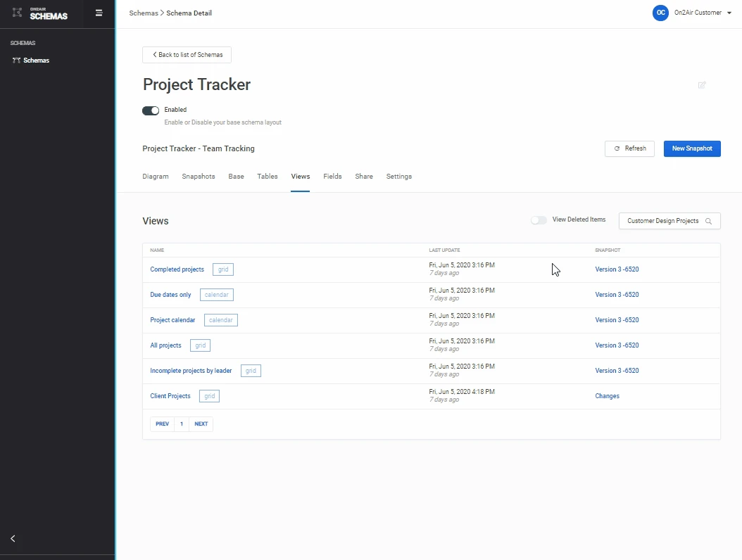Open the Changes snapshot link
742x560 pixels.
pyautogui.click(x=607, y=396)
